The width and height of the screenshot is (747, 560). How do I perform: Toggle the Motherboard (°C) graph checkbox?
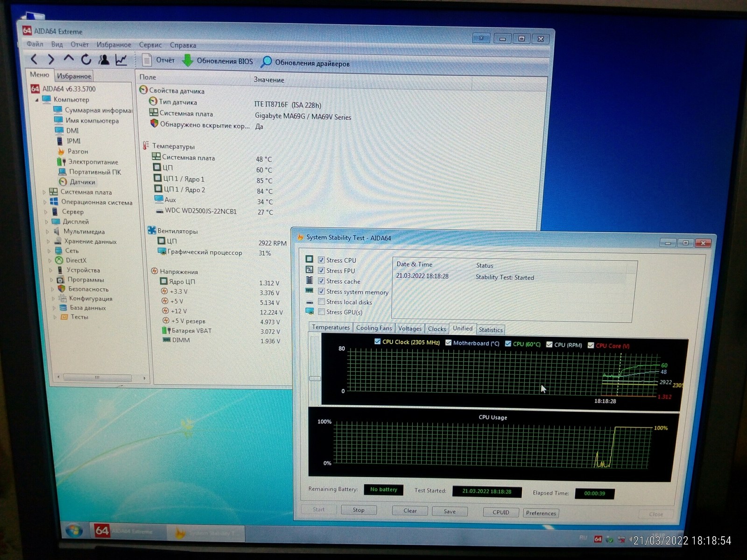448,343
